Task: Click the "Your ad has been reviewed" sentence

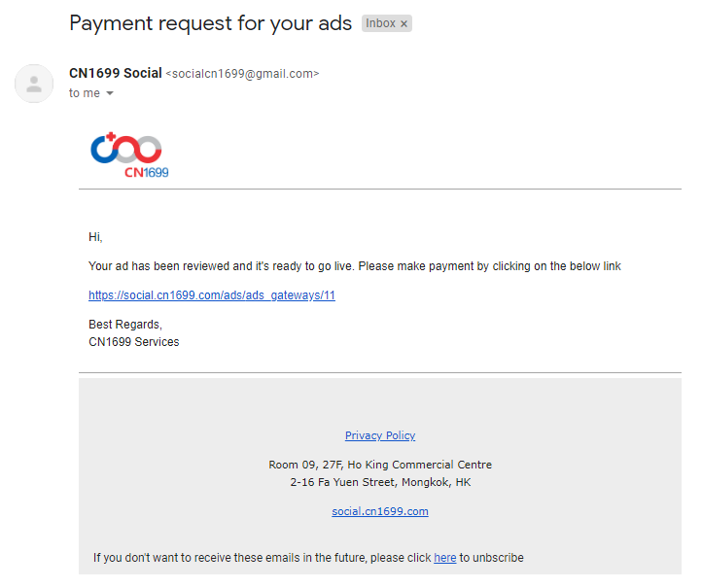Action: (354, 266)
